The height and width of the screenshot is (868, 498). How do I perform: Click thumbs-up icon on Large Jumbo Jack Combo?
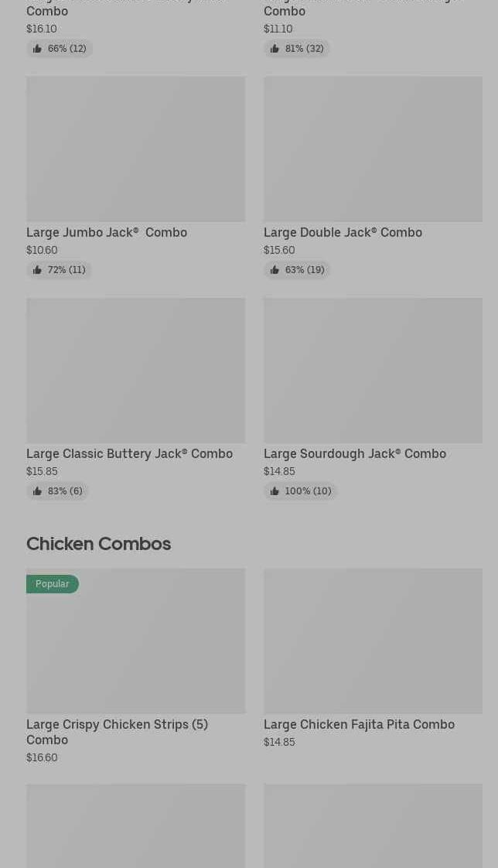click(x=37, y=270)
